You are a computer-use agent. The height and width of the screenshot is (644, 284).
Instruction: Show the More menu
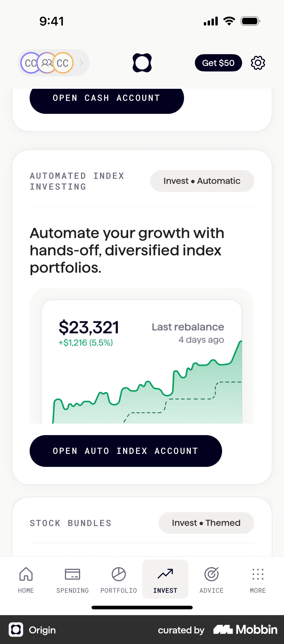[x=258, y=579]
